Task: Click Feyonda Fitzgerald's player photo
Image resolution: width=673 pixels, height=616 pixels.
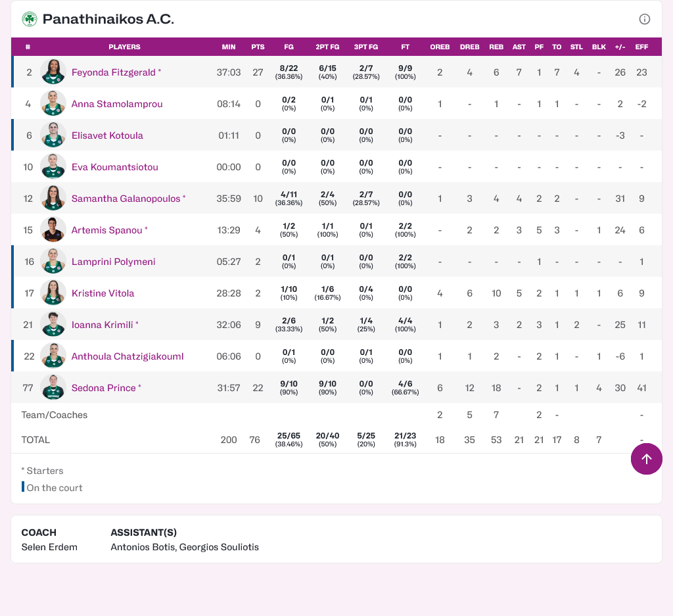Action: coord(53,72)
